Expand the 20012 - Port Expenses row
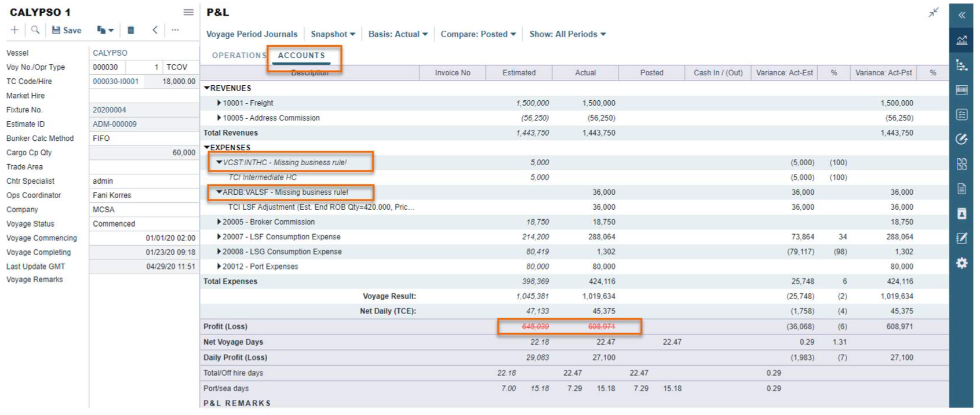The height and width of the screenshot is (415, 980). coord(219,267)
